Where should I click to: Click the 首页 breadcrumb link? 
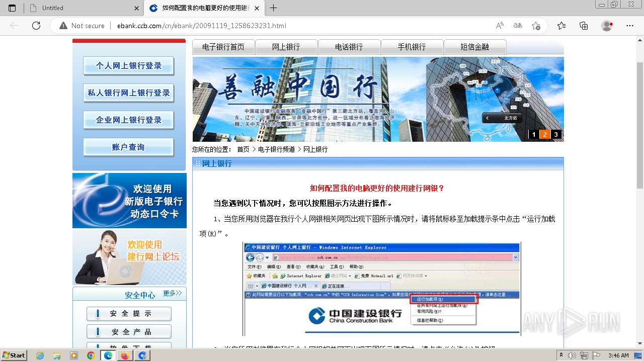243,149
